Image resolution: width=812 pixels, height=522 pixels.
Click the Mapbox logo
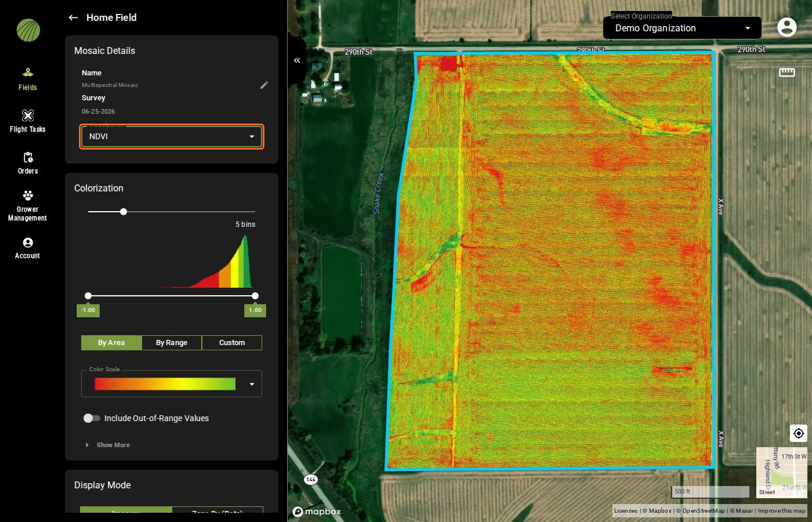click(x=317, y=512)
